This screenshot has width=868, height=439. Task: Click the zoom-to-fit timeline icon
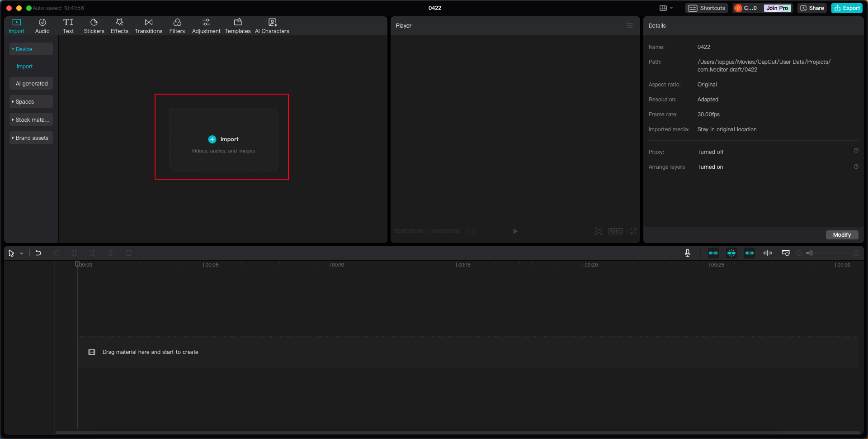[786, 253]
